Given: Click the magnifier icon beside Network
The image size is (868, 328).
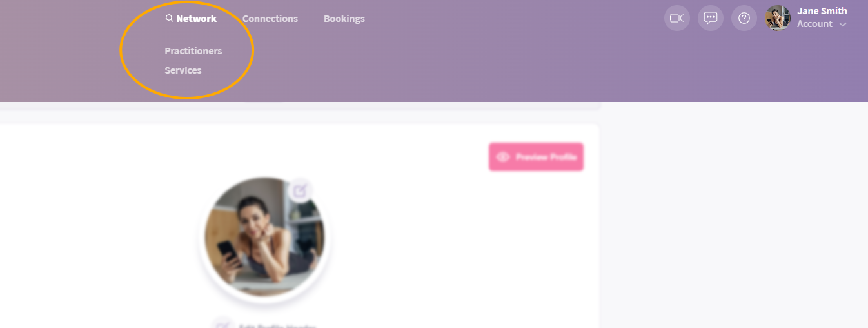Looking at the screenshot, I should (169, 19).
